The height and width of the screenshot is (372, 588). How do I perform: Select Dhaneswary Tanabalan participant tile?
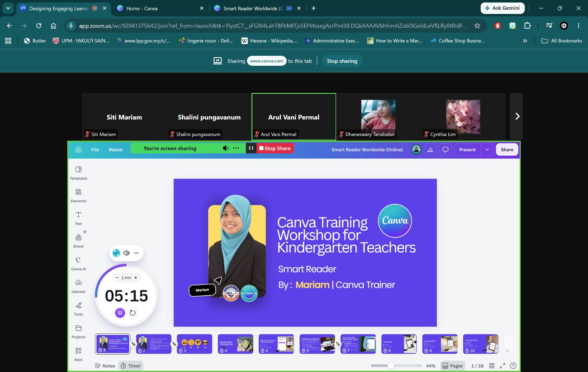[379, 116]
